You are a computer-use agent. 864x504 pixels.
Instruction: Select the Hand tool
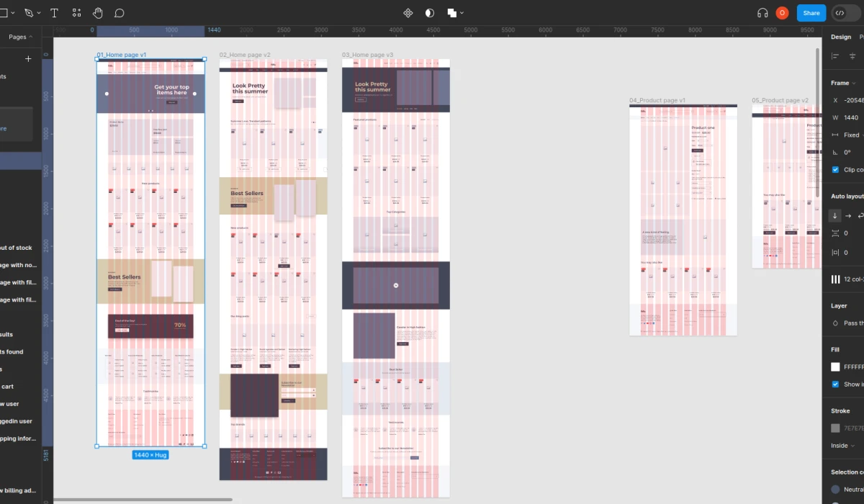pos(96,12)
